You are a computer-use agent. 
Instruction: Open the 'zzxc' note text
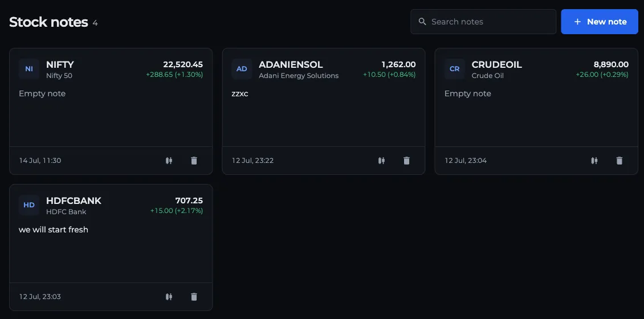(x=240, y=94)
